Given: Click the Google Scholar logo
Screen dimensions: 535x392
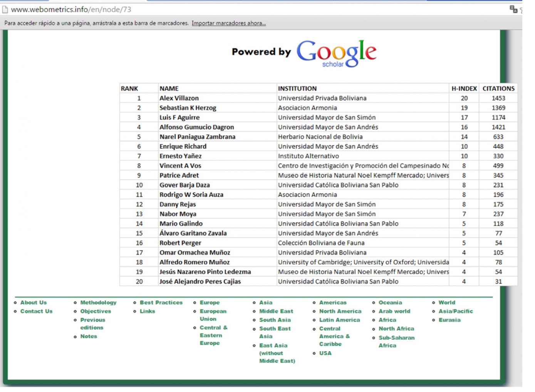Looking at the screenshot, I should click(x=336, y=54).
